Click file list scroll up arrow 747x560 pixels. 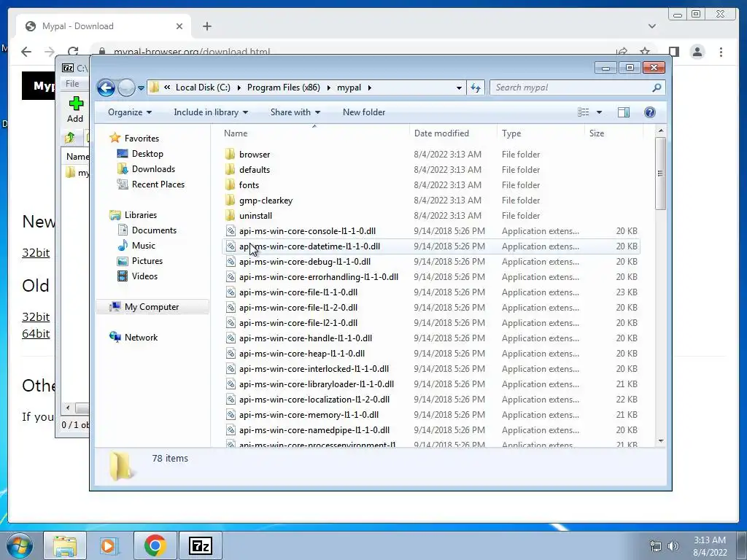pyautogui.click(x=660, y=131)
